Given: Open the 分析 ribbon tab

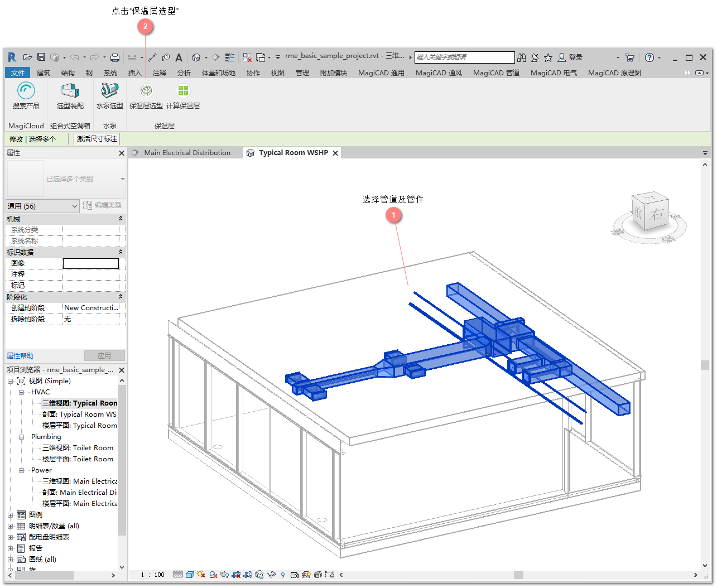Looking at the screenshot, I should point(184,73).
